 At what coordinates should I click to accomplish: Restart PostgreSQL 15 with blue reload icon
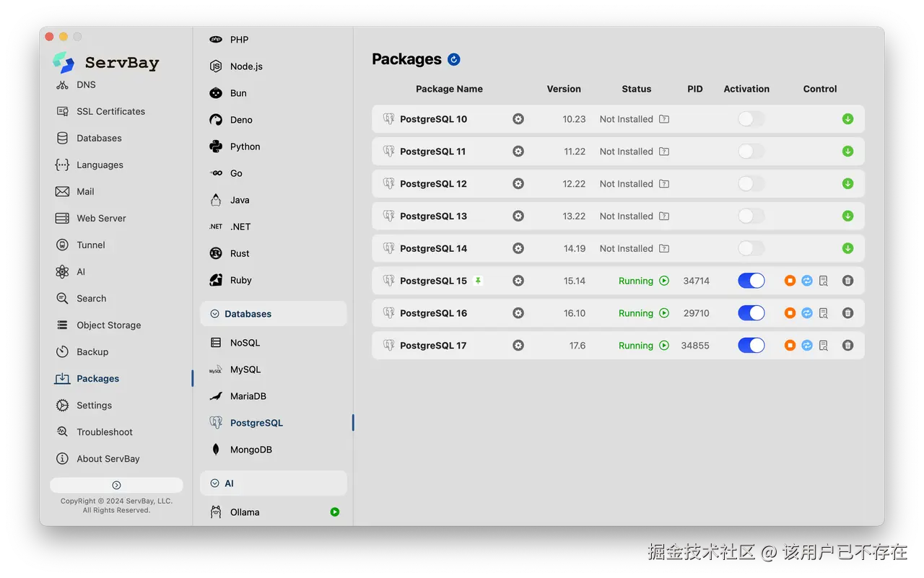(807, 281)
